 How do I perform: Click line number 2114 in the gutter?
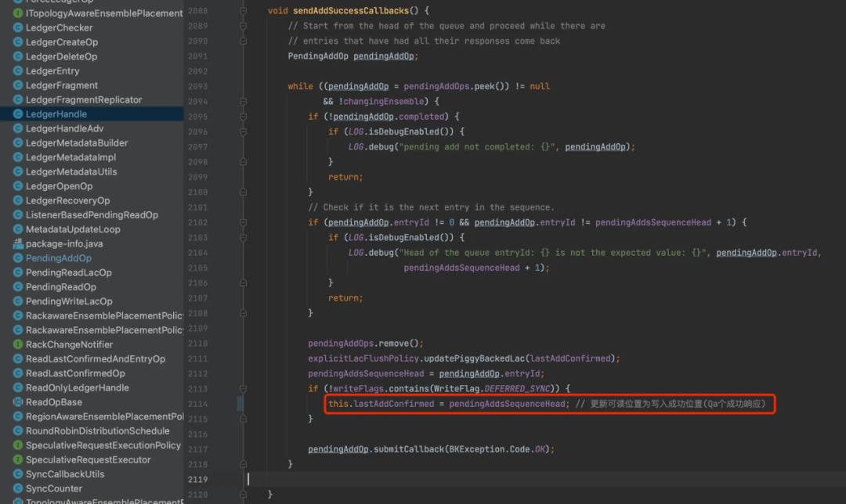pos(197,404)
